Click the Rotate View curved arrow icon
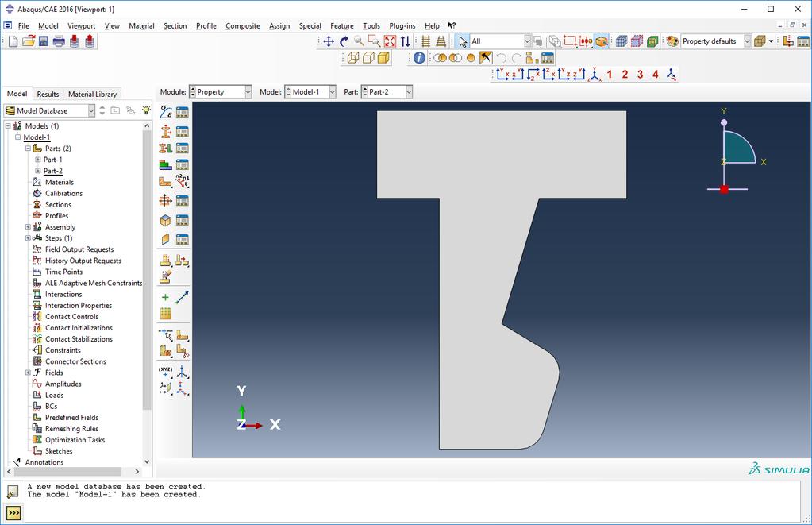 (x=344, y=41)
